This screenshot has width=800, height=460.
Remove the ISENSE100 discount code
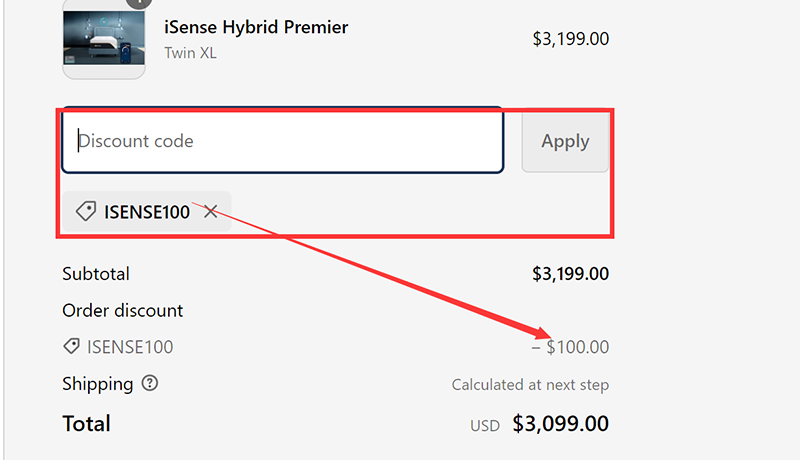(x=211, y=211)
